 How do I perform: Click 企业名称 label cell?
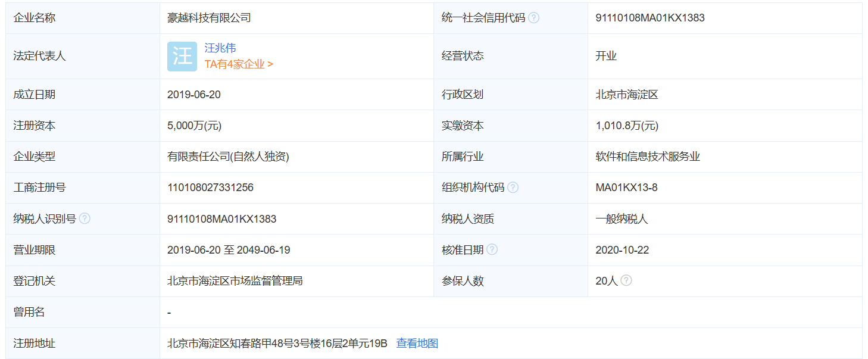83,18
